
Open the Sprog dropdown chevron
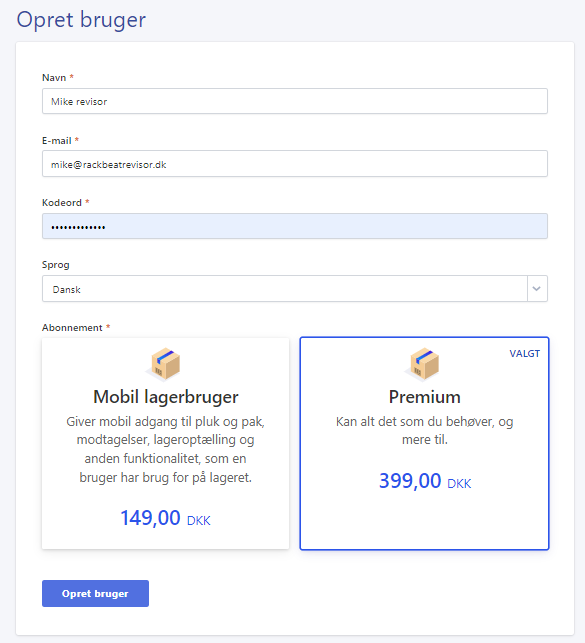(x=537, y=289)
